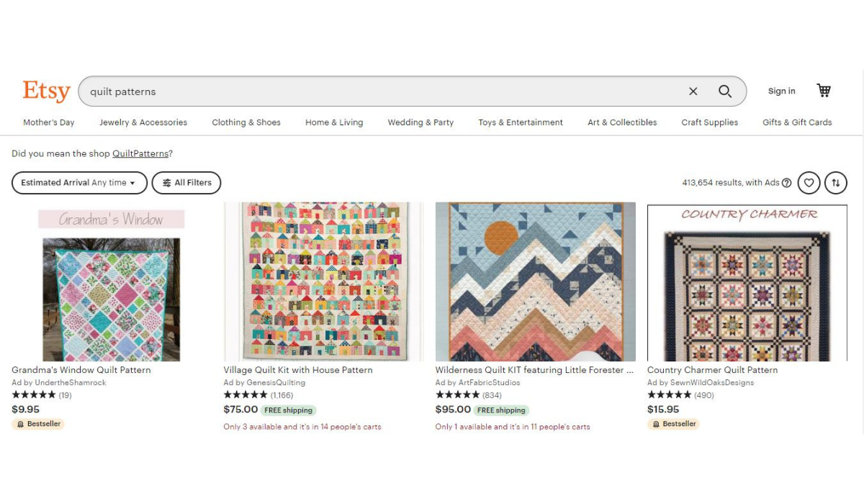Expand Craft Supplies category options

pos(709,122)
